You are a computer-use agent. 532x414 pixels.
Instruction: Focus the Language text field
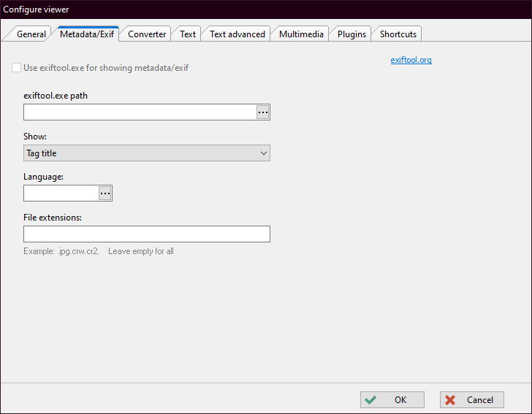click(61, 193)
